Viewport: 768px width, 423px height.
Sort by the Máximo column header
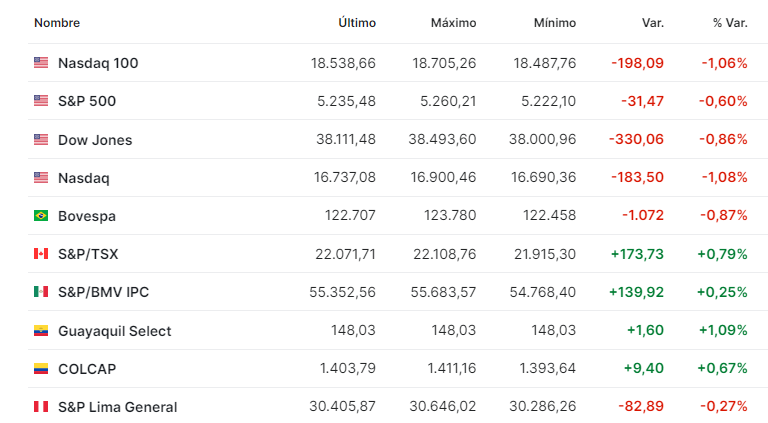pos(453,23)
